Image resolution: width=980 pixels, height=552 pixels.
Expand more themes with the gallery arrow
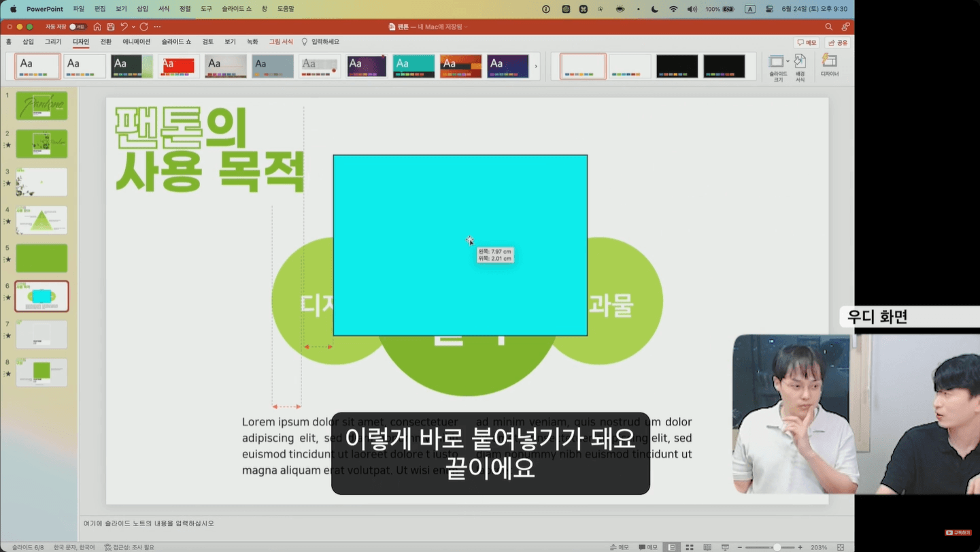(536, 67)
